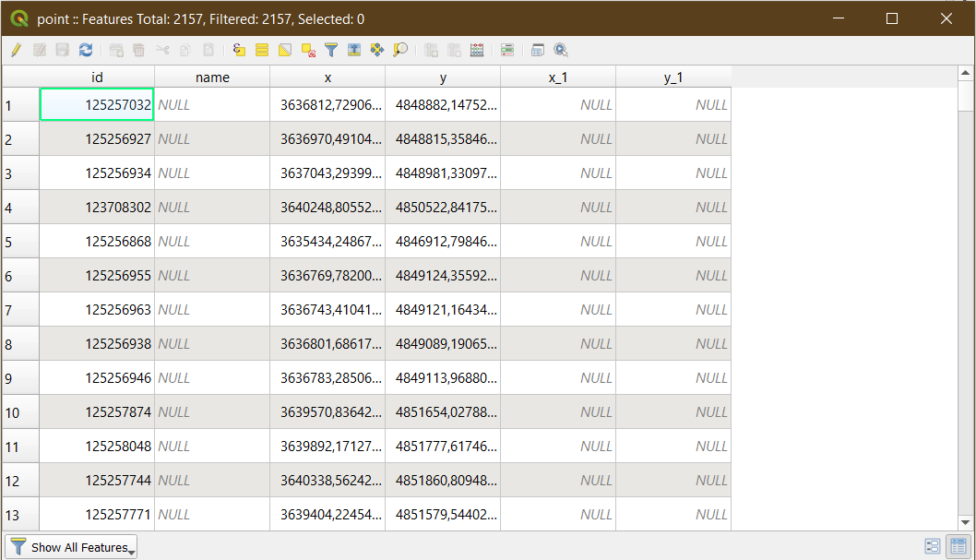The image size is (976, 560).
Task: Click y cell 4851654,02788...
Action: coord(443,411)
